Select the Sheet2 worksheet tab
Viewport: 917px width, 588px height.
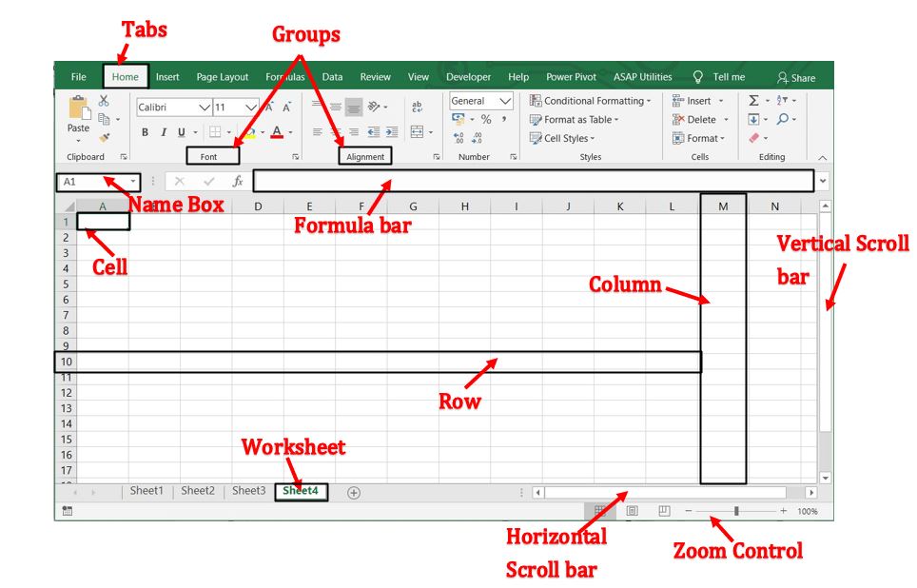[197, 491]
